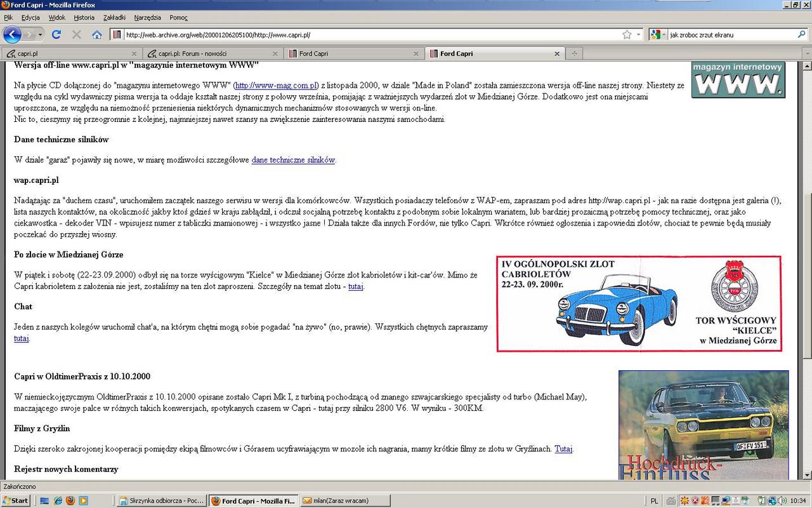Screen dimensions: 812x508
Task: Click the cabriolet zlot poster image
Action: tap(639, 304)
